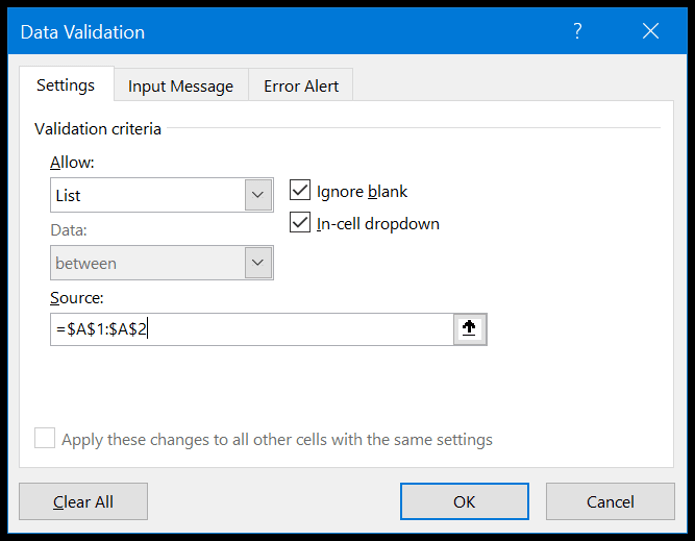Close the Data Validation dialog
This screenshot has width=695, height=541.
650,31
